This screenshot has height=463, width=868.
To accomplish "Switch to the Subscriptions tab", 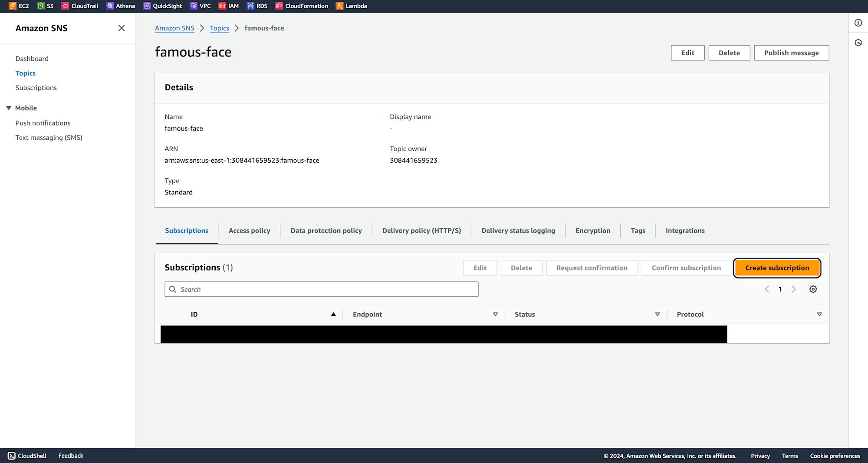I will tap(187, 230).
